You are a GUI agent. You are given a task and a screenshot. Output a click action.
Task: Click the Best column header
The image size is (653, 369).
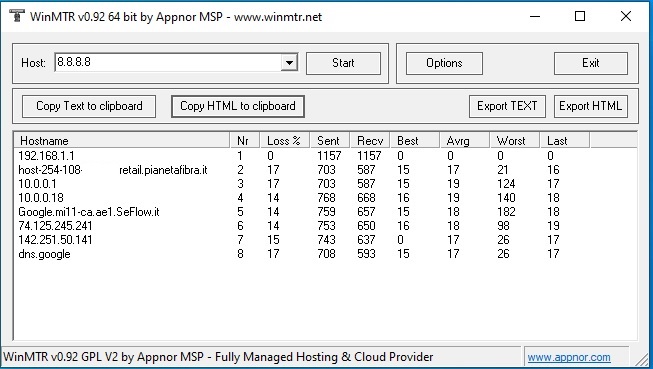(414, 141)
